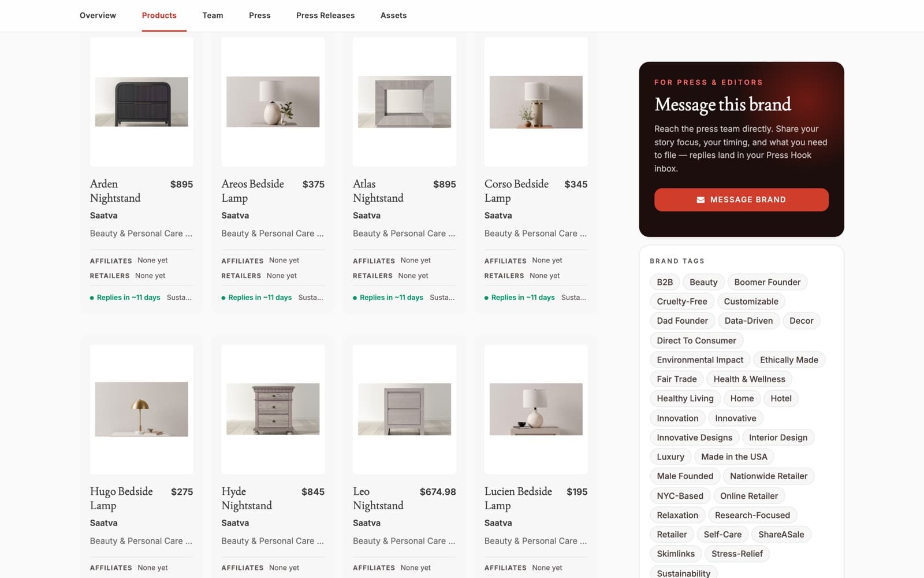Open the Hyde Nightstand product image

pos(273,409)
